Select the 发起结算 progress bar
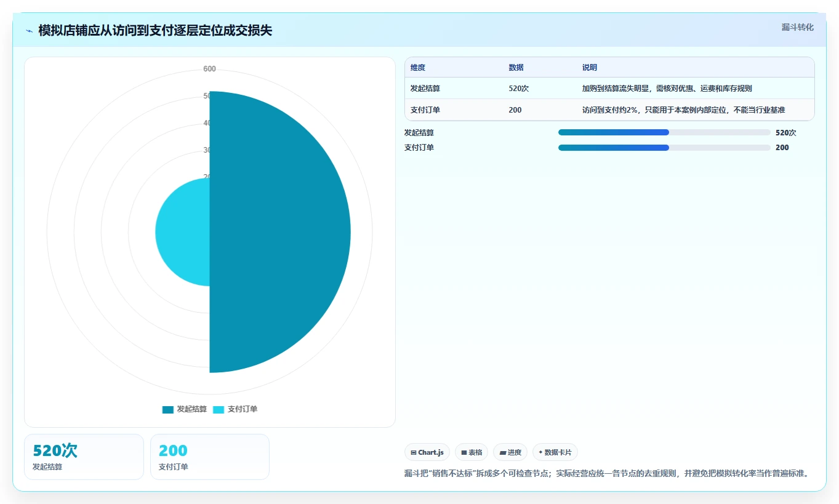The width and height of the screenshot is (839, 504). [664, 132]
